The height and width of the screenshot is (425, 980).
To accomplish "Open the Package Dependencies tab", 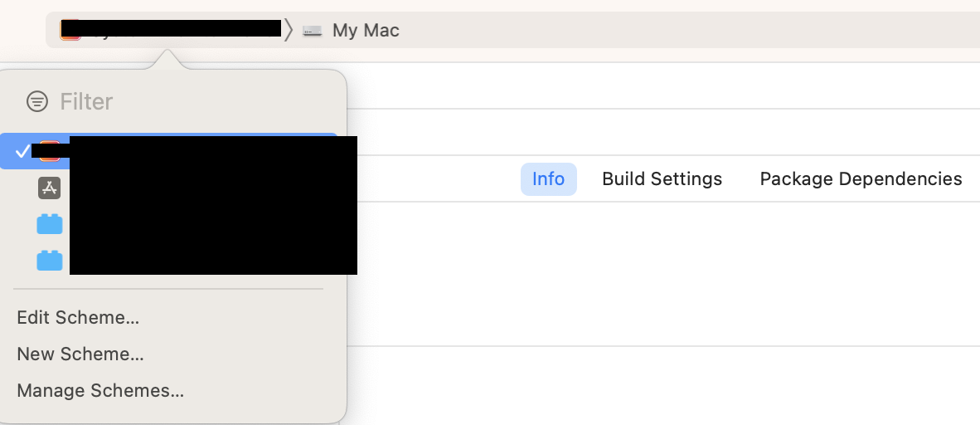I will pos(861,179).
